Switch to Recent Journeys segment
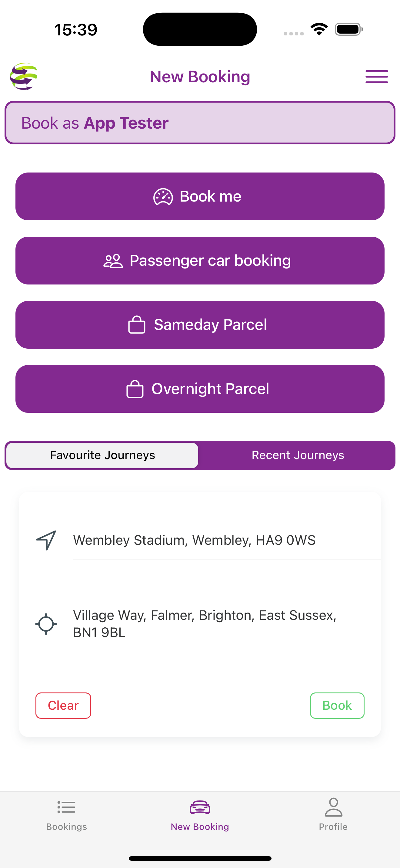This screenshot has height=868, width=400. pyautogui.click(x=298, y=455)
